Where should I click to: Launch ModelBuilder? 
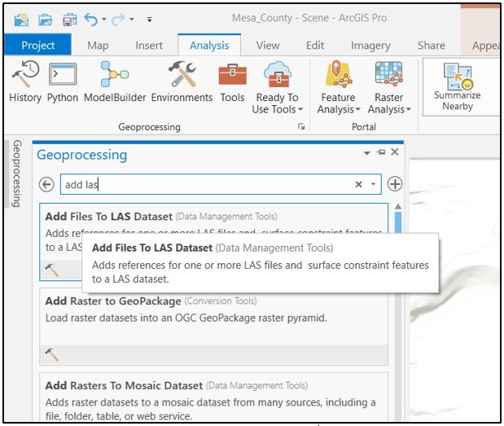115,82
